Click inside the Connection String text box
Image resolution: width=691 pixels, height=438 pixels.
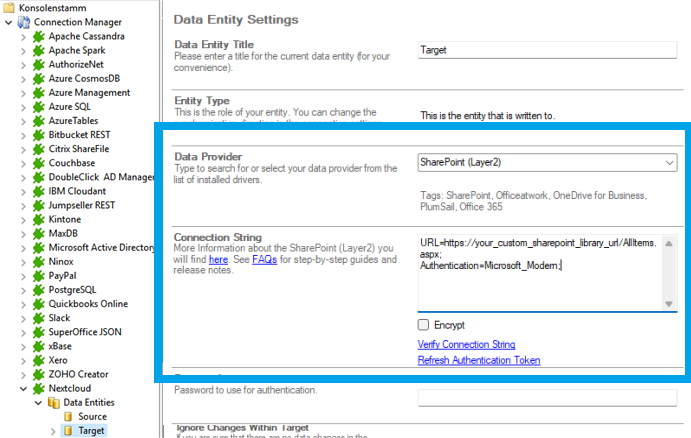540,273
